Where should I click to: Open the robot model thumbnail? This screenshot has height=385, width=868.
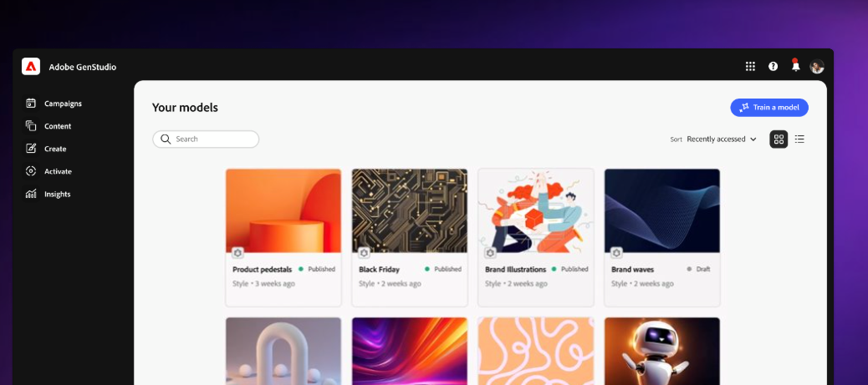point(662,352)
